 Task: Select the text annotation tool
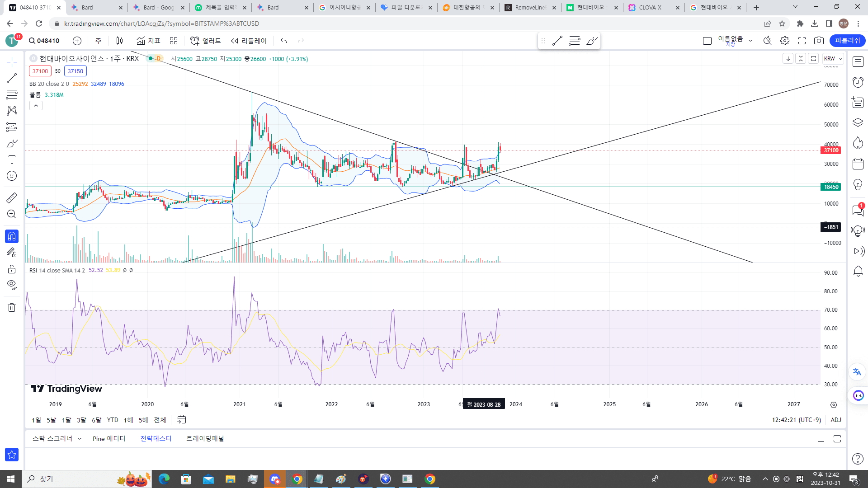click(x=12, y=160)
